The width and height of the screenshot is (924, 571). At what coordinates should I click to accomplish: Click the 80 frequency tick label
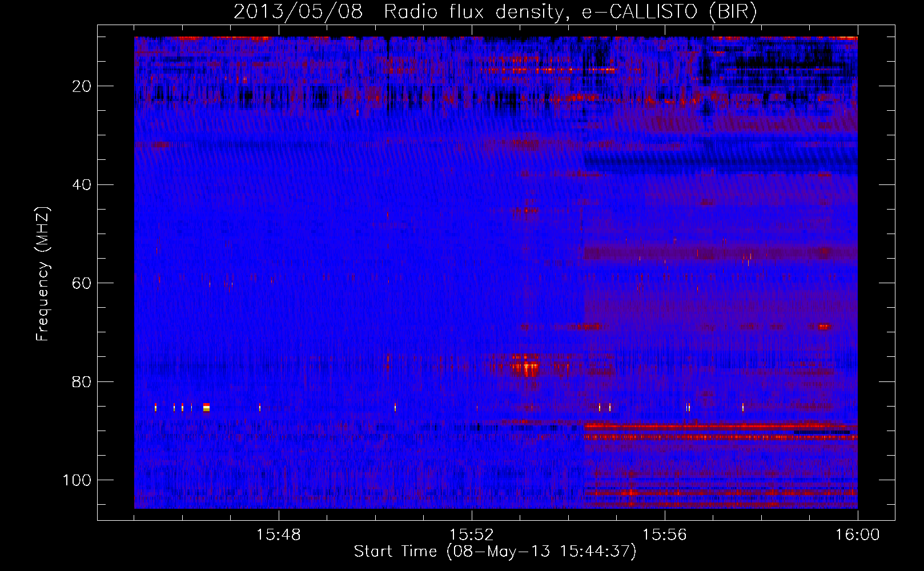82,382
